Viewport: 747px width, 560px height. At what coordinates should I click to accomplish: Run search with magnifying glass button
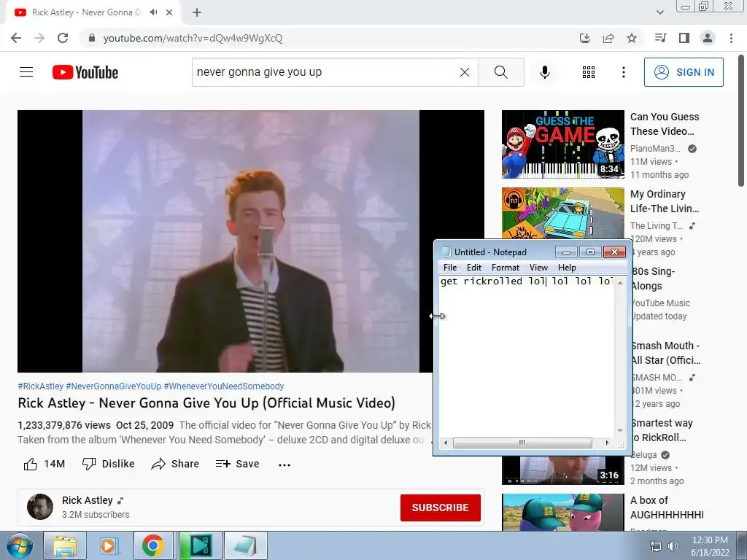pyautogui.click(x=501, y=72)
